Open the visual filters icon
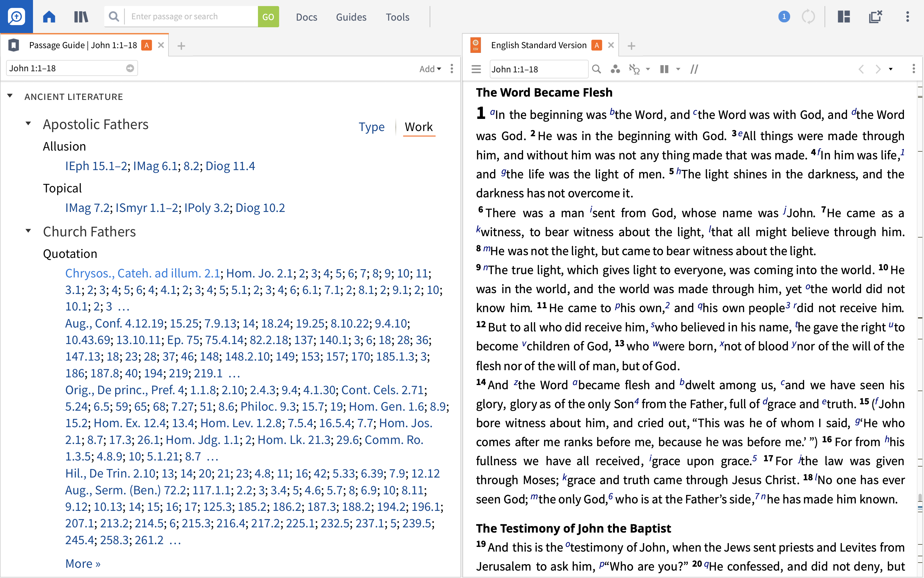Screen dimensions: 924x578 pyautogui.click(x=615, y=69)
